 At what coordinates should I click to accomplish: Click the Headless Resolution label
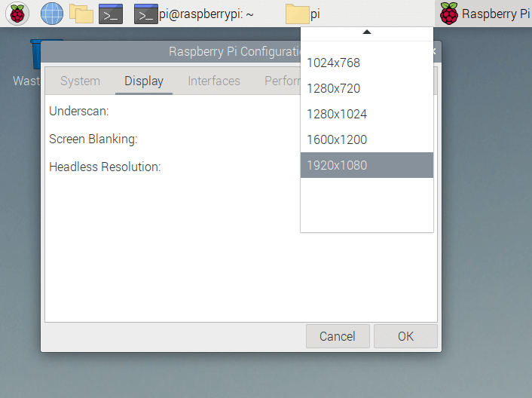pyautogui.click(x=105, y=167)
